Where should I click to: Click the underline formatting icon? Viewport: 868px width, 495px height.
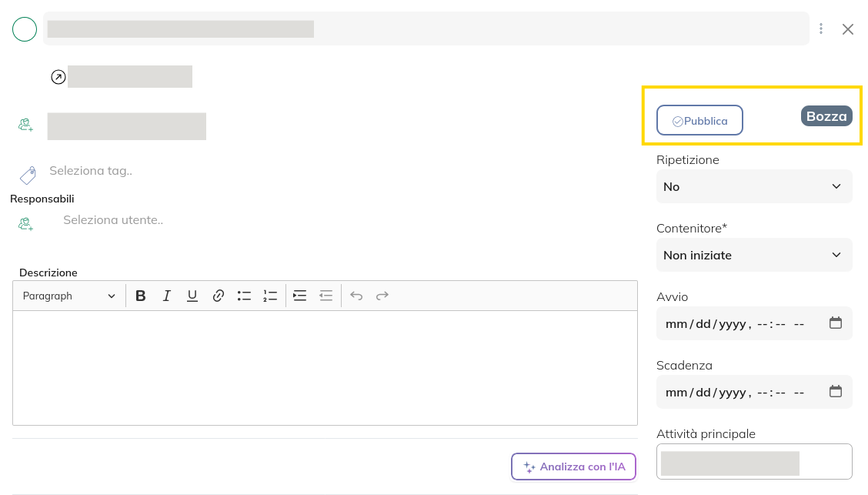[192, 296]
